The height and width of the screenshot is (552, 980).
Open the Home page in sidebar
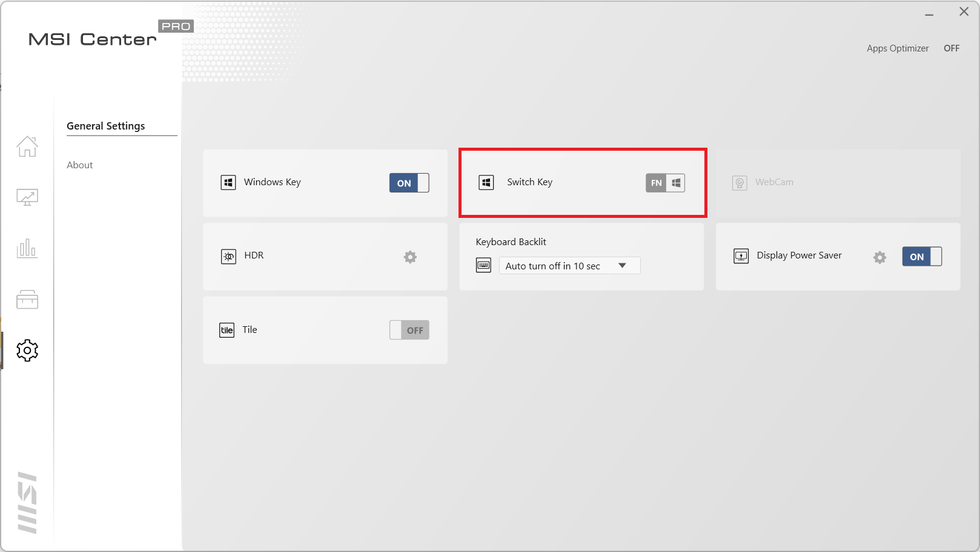27,146
